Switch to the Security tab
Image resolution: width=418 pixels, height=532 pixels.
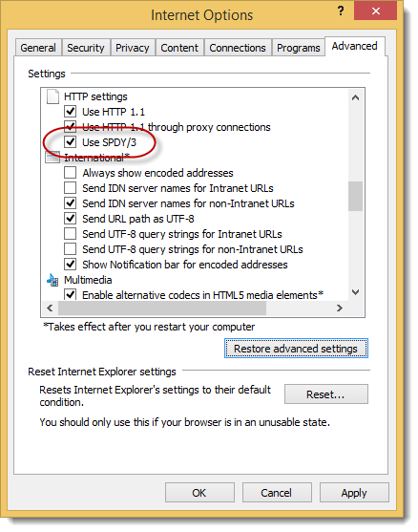pyautogui.click(x=86, y=48)
